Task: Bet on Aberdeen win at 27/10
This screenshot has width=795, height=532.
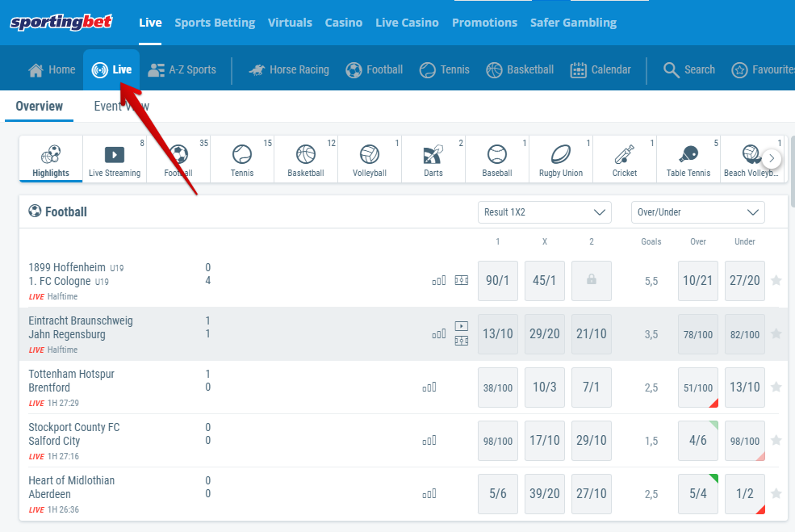Action: click(x=591, y=494)
